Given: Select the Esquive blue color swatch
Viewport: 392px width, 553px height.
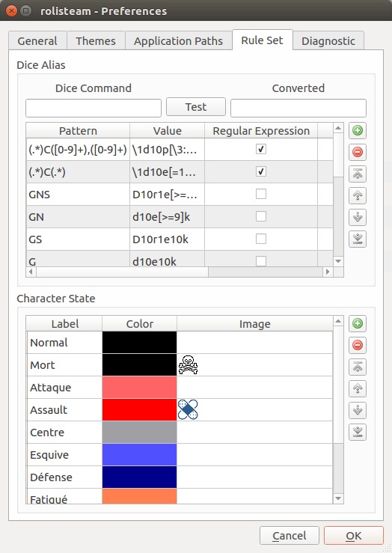Looking at the screenshot, I should [x=140, y=455].
